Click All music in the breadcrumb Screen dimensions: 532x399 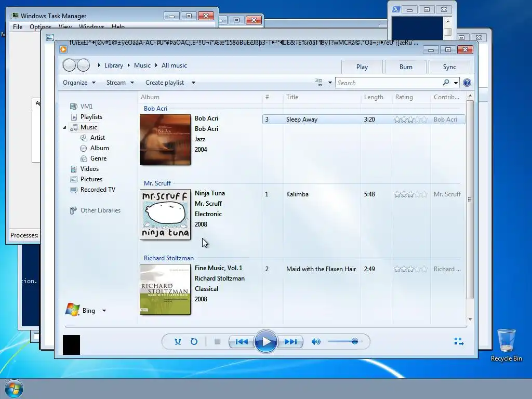coord(174,65)
